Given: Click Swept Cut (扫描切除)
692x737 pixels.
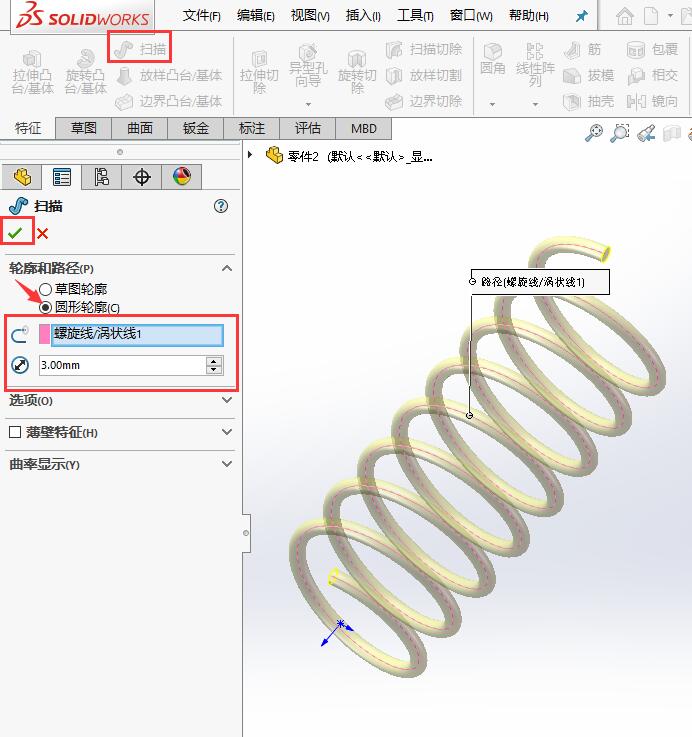Looking at the screenshot, I should click(x=423, y=49).
